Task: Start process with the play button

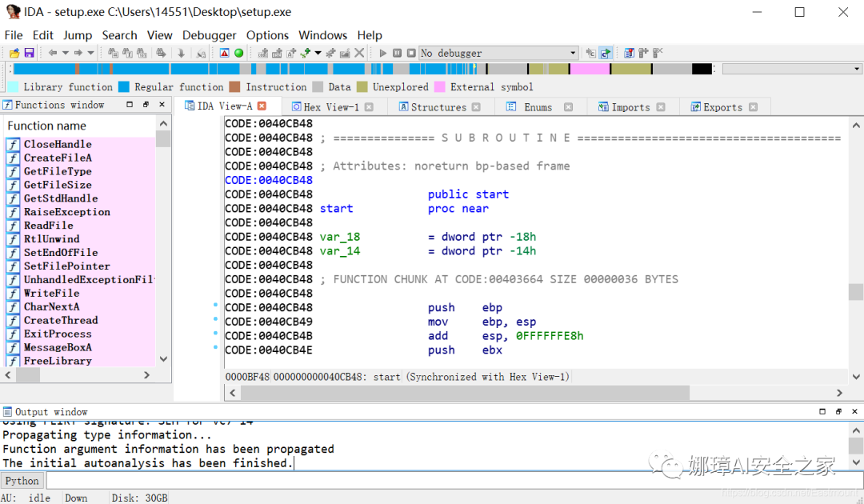Action: [x=383, y=53]
